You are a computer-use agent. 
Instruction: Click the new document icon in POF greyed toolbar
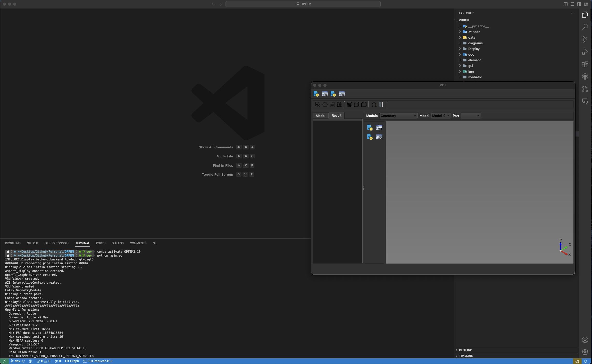[318, 104]
